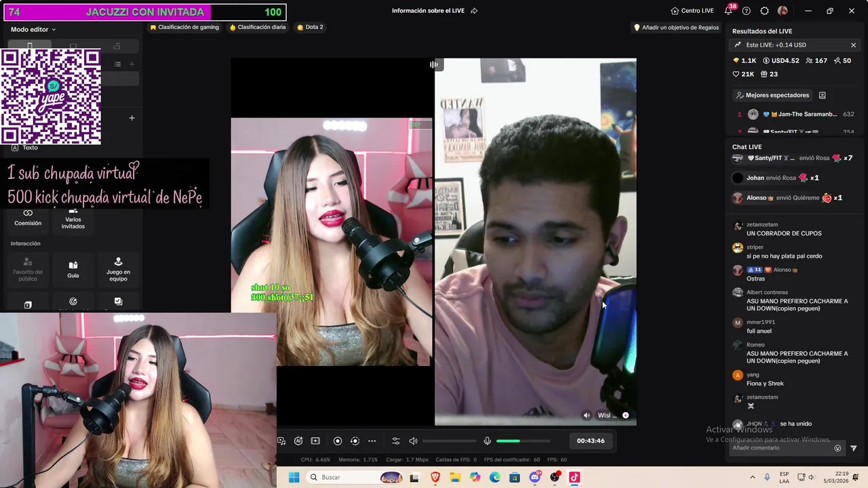Open notifications bell with 38 badge
The image size is (868, 488).
click(729, 11)
